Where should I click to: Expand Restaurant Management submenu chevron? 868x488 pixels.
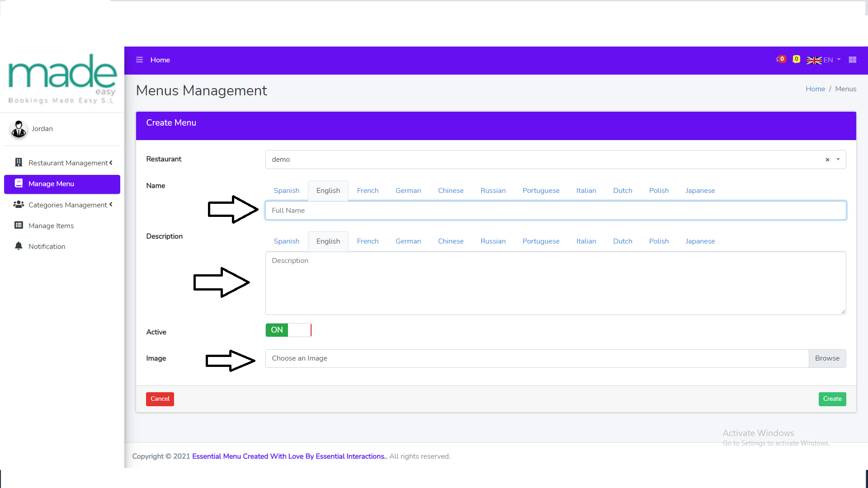tap(111, 162)
